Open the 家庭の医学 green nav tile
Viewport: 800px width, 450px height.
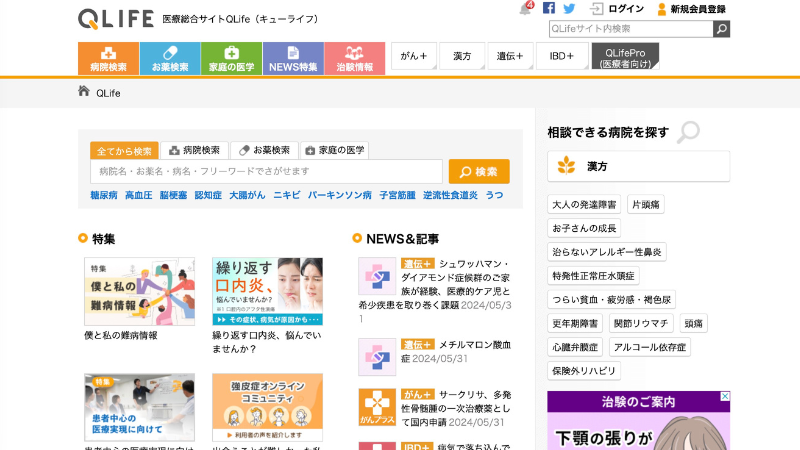[232, 59]
